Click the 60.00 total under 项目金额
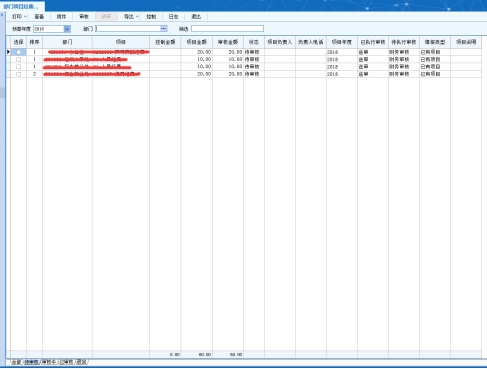Viewport: 487px width, 369px height. 205,355
